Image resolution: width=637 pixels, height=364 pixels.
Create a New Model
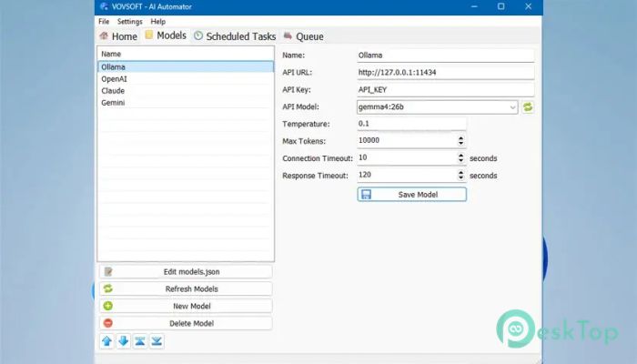pyautogui.click(x=186, y=306)
